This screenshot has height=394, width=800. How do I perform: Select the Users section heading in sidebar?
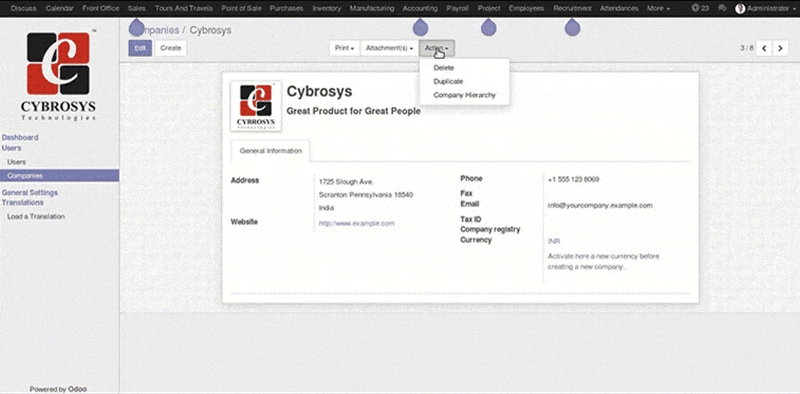click(11, 148)
